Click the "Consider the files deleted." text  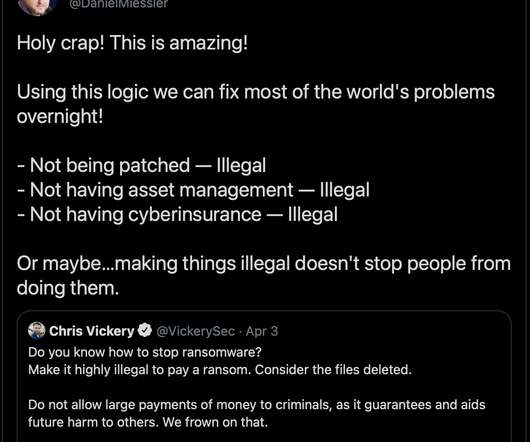pyautogui.click(x=333, y=370)
